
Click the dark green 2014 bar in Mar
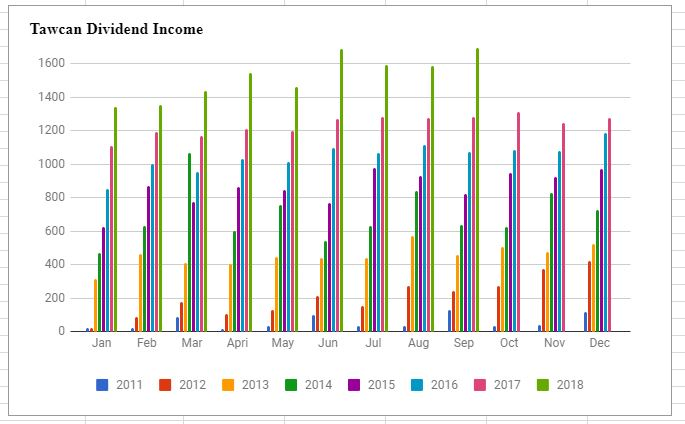[x=189, y=242]
